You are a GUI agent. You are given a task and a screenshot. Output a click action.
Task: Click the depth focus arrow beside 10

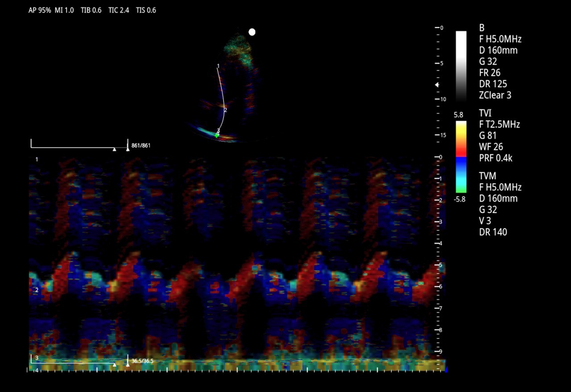point(437,85)
